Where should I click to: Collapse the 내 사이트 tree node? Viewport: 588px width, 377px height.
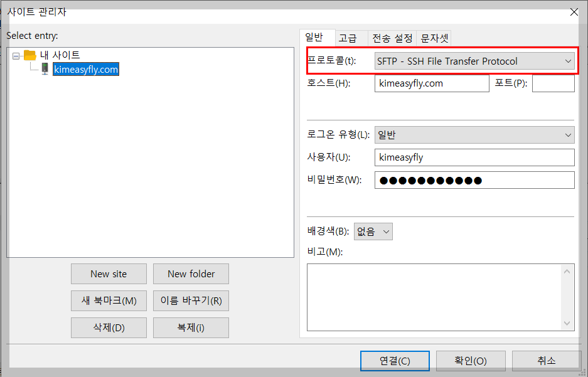point(16,56)
